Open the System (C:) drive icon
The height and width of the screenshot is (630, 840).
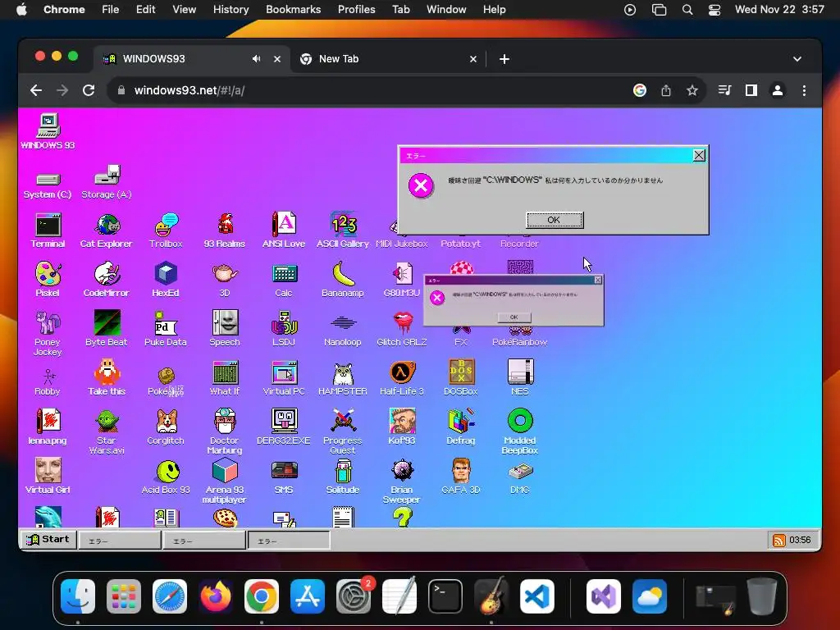coord(48,185)
